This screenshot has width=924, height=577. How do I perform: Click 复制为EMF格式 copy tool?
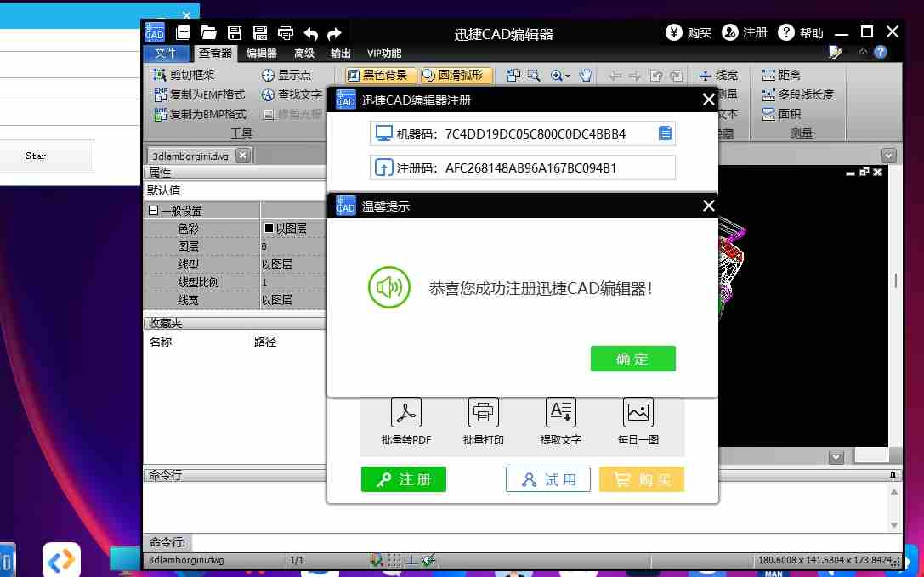(x=199, y=94)
